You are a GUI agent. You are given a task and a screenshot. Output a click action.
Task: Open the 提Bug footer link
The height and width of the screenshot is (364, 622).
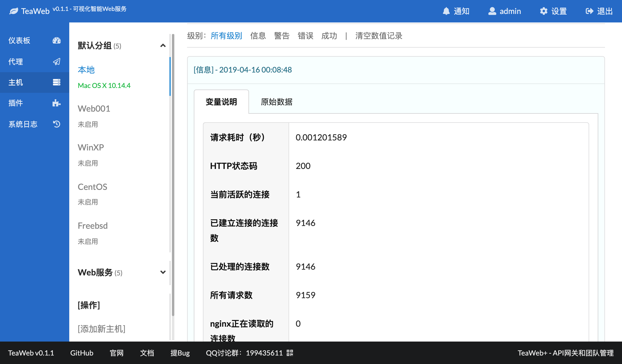[x=180, y=353]
